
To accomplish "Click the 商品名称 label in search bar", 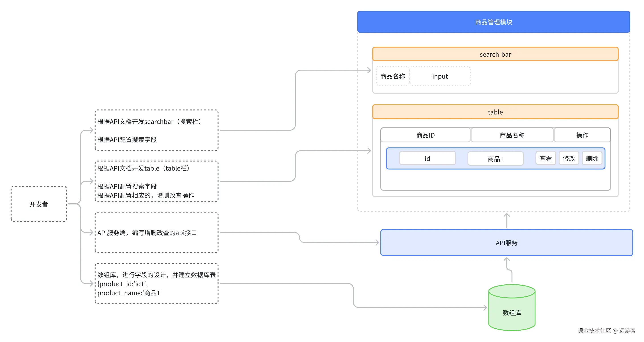I will [x=392, y=76].
